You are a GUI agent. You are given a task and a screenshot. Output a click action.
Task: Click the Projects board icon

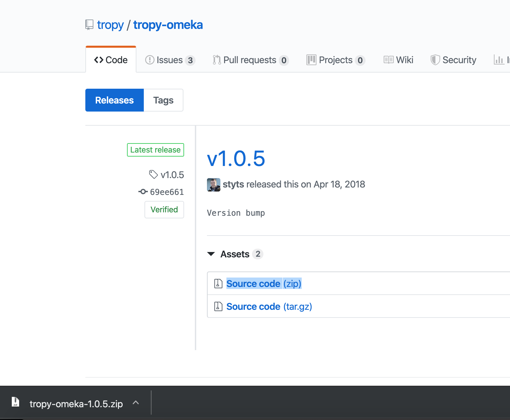pos(311,60)
